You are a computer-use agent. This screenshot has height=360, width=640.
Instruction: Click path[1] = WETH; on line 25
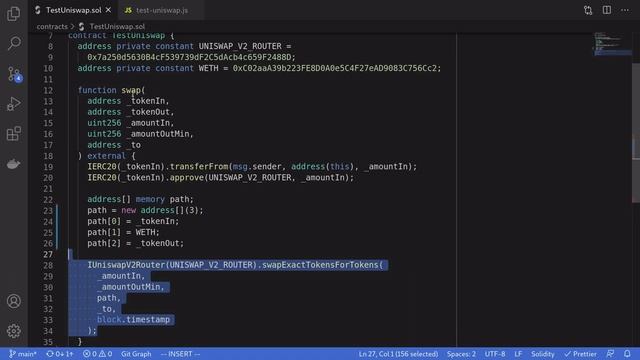(x=123, y=232)
